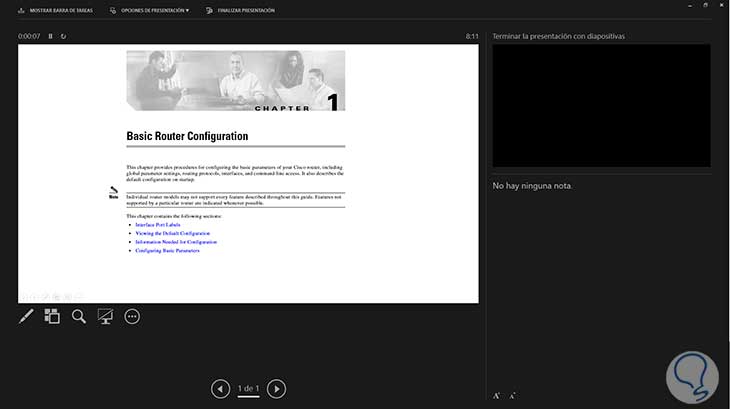
Task: Click the Terminar la presentación con diapositivas label
Action: point(559,36)
